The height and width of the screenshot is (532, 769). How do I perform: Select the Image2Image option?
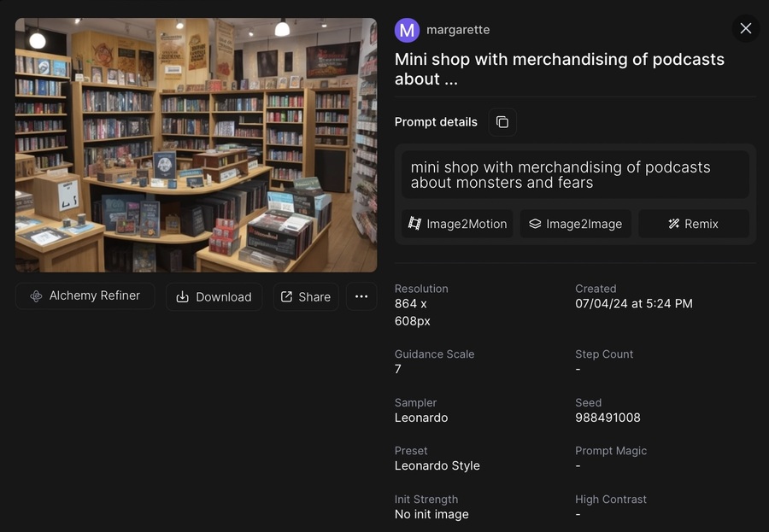coord(575,224)
